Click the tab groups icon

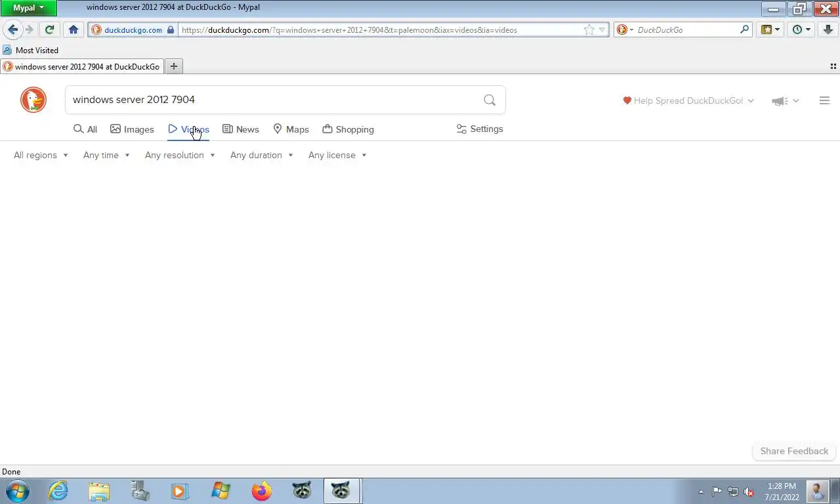[833, 66]
